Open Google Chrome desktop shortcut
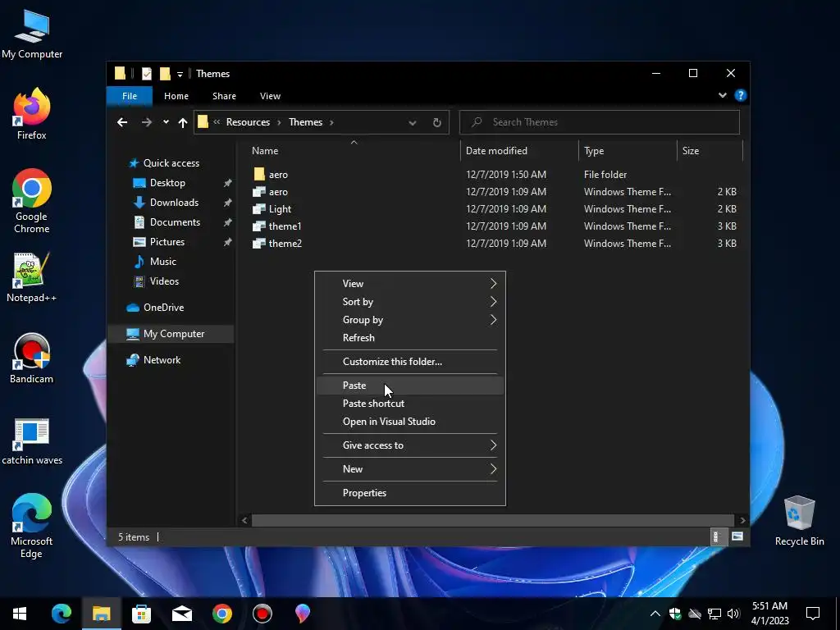840x630 pixels. point(32,201)
